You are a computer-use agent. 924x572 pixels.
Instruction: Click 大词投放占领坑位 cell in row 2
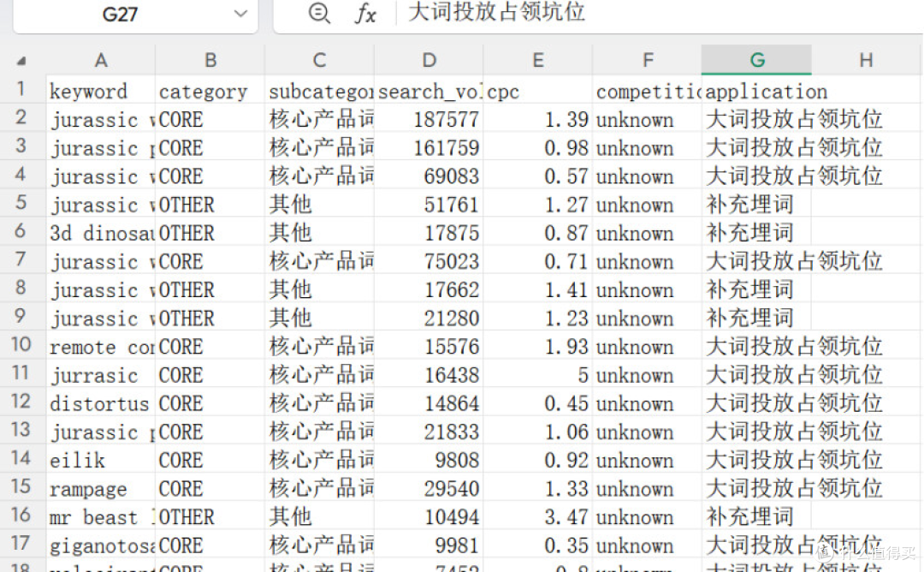[756, 119]
